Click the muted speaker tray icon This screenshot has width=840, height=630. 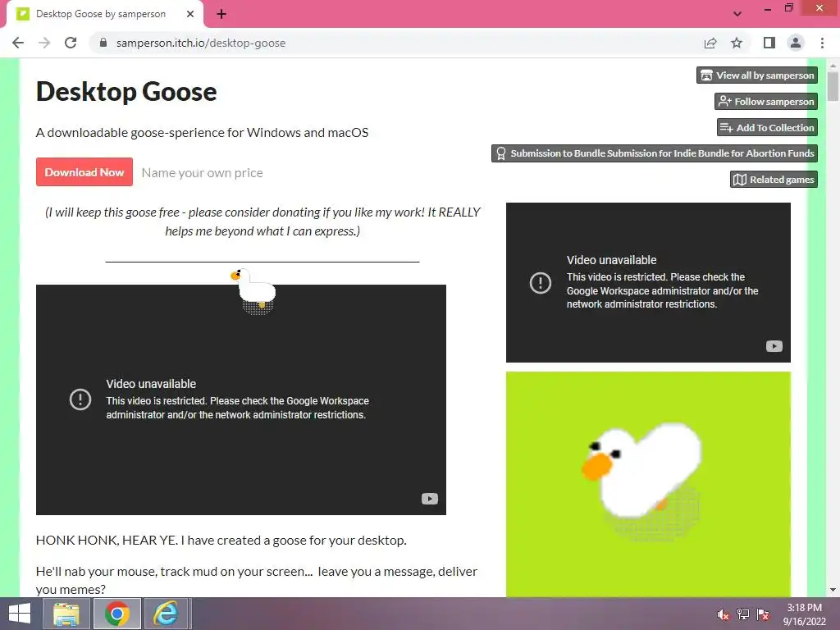tap(724, 615)
